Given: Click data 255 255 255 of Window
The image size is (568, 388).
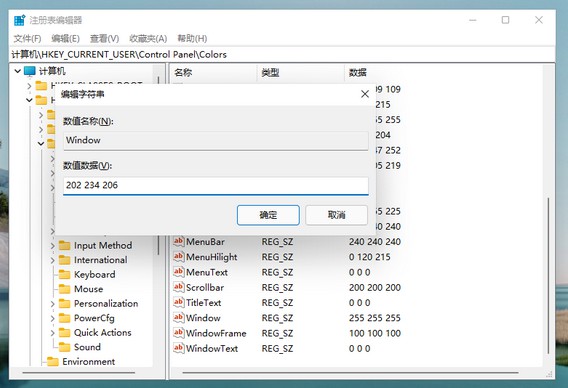Looking at the screenshot, I should click(375, 318).
